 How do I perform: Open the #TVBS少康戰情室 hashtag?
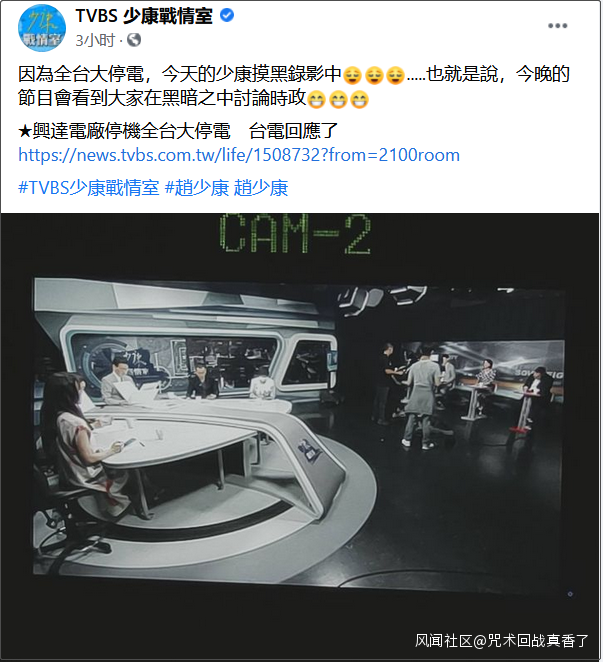(89, 188)
